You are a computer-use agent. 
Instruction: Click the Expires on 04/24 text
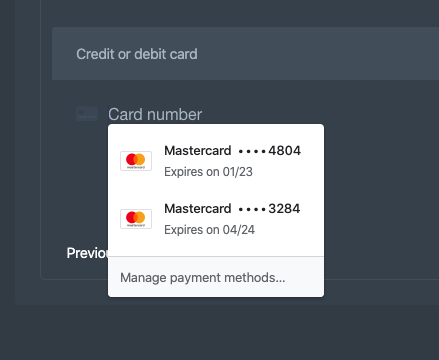click(209, 230)
